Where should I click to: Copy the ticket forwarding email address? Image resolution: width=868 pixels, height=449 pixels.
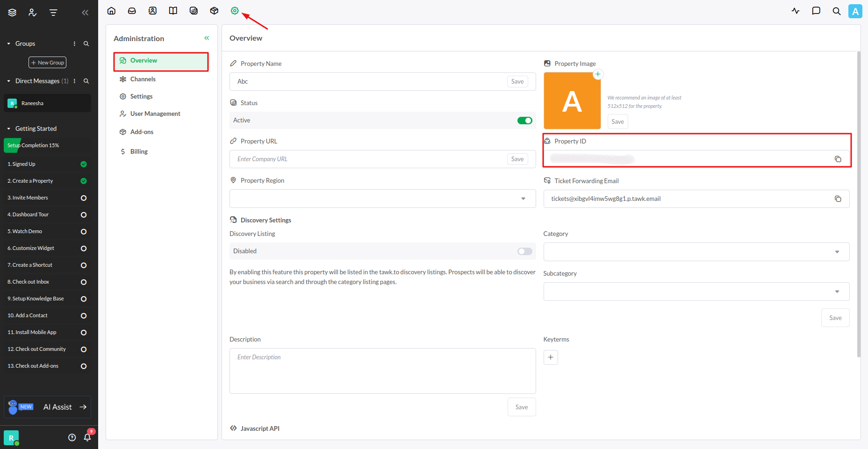[838, 199]
